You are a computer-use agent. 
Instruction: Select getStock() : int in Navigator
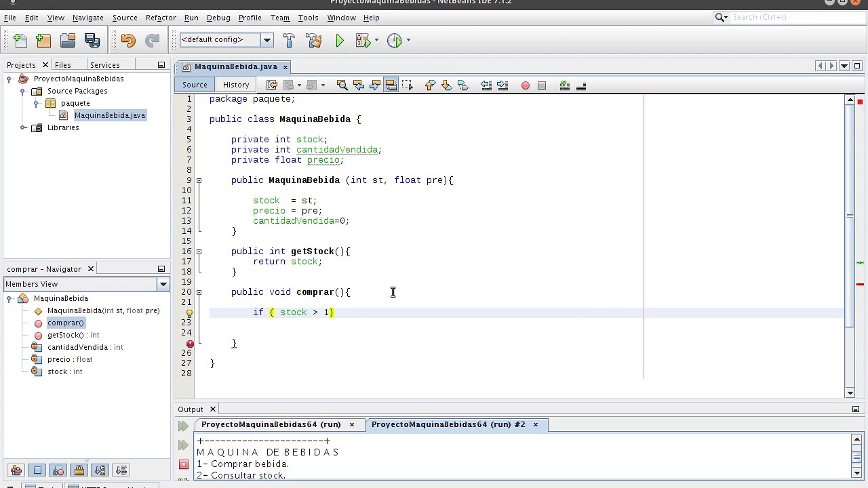coord(73,335)
